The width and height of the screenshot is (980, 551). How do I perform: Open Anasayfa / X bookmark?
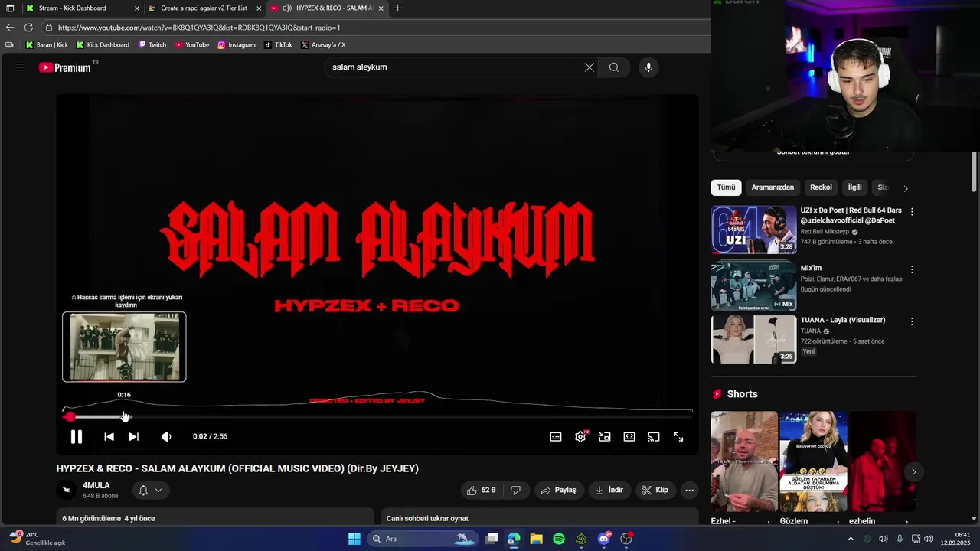pos(323,45)
